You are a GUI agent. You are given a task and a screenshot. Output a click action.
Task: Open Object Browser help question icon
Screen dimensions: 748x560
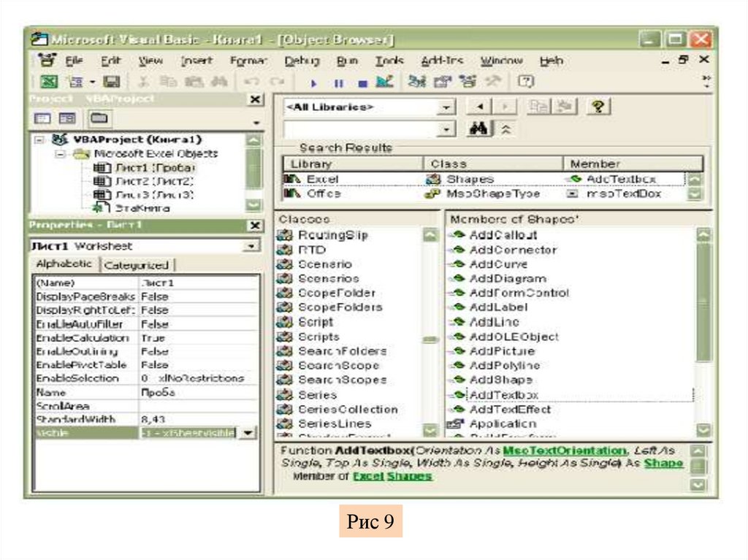click(x=598, y=107)
